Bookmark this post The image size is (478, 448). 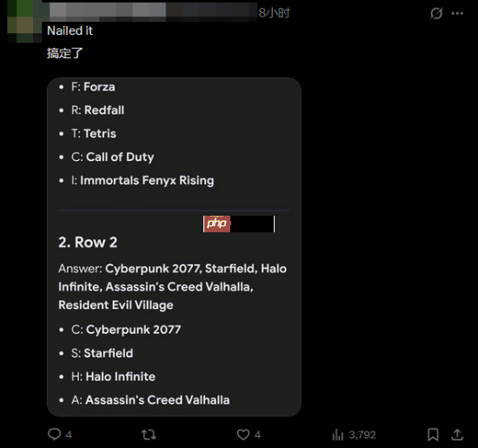tap(433, 435)
